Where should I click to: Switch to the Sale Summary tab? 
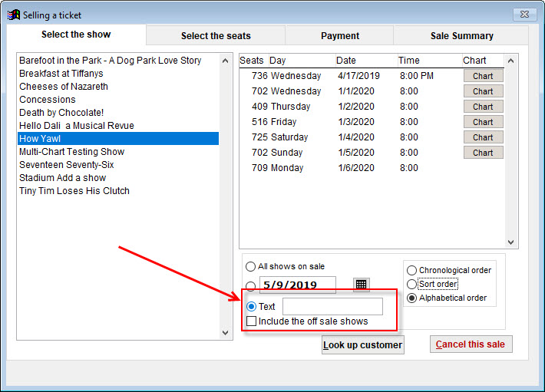(x=461, y=36)
